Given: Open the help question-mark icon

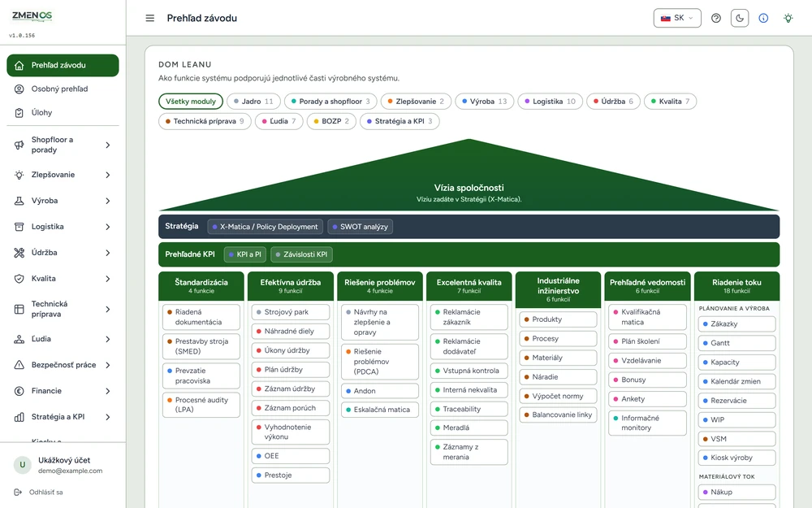Looking at the screenshot, I should (715, 18).
